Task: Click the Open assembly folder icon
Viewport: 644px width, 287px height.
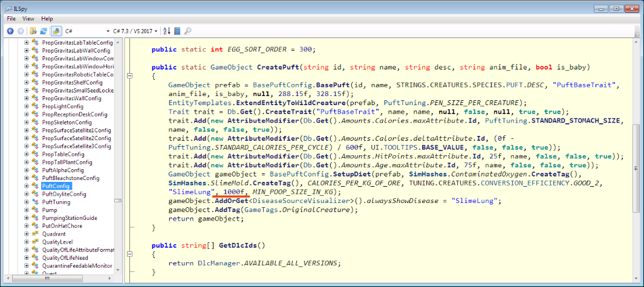Action: point(34,31)
